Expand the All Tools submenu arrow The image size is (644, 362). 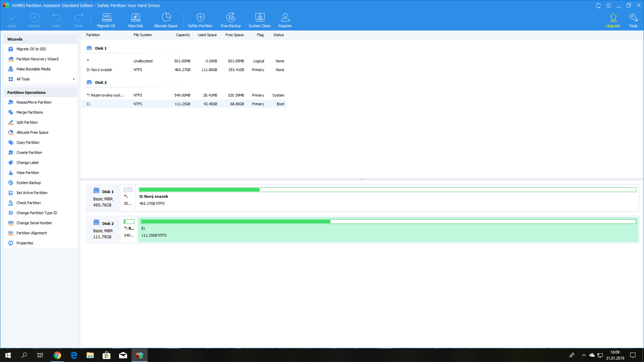(x=74, y=79)
